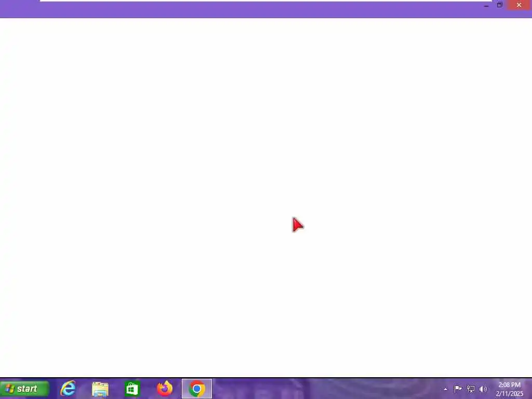Open the Start menu
This screenshot has width=532, height=399.
click(x=24, y=389)
